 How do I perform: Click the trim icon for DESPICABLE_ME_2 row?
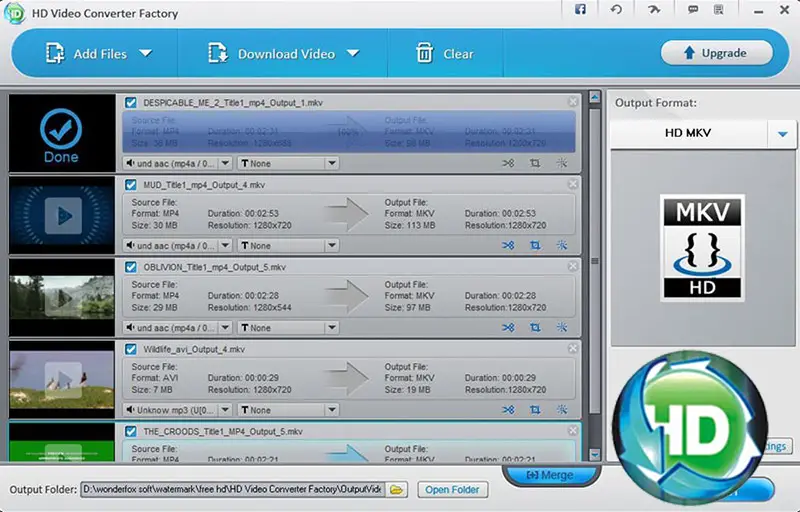(x=508, y=163)
